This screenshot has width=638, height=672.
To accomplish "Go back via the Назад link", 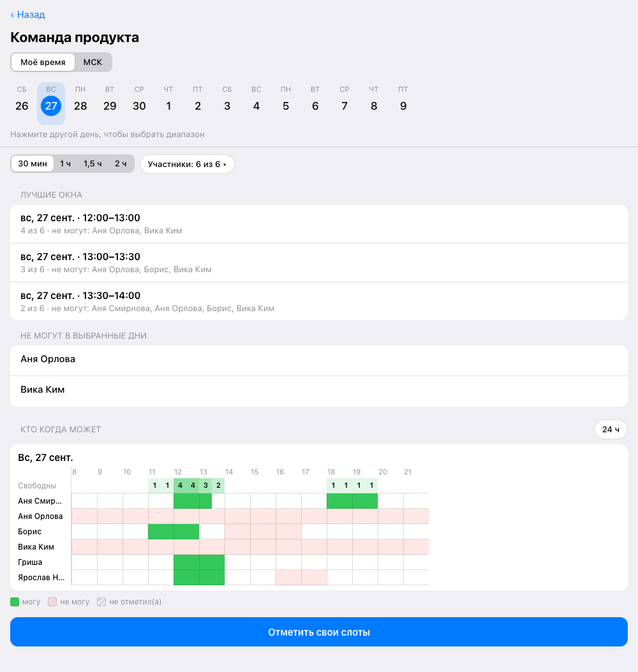I will point(27,15).
